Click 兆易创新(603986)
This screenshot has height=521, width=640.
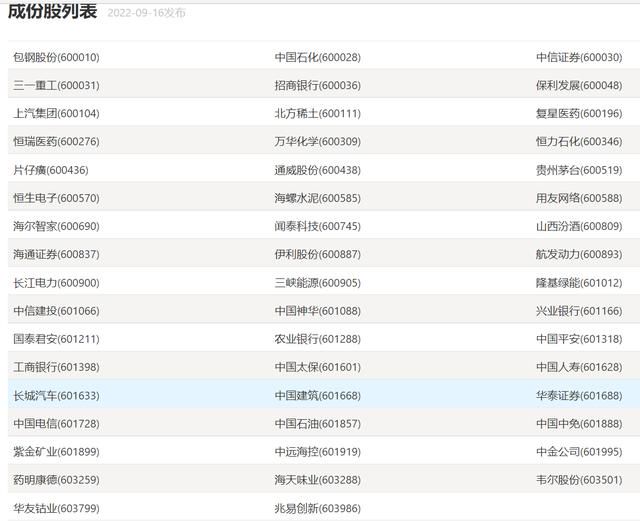(x=318, y=508)
